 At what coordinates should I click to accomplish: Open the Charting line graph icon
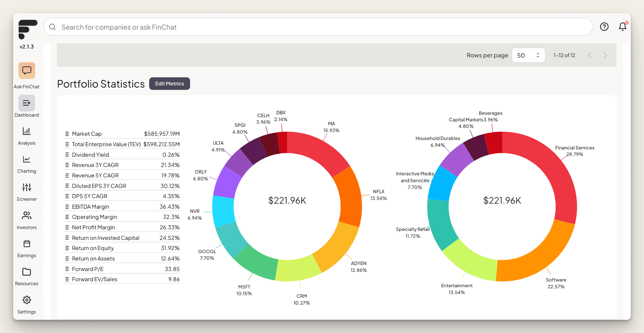[x=27, y=159]
